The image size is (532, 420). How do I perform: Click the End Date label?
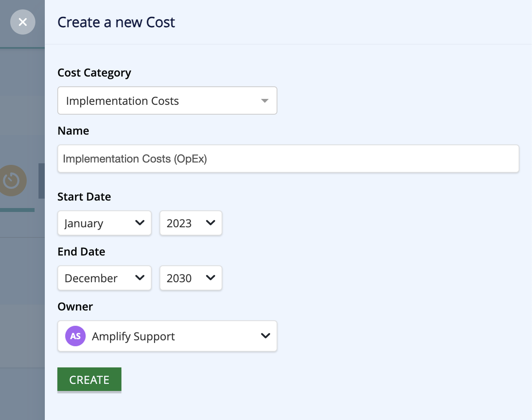81,252
